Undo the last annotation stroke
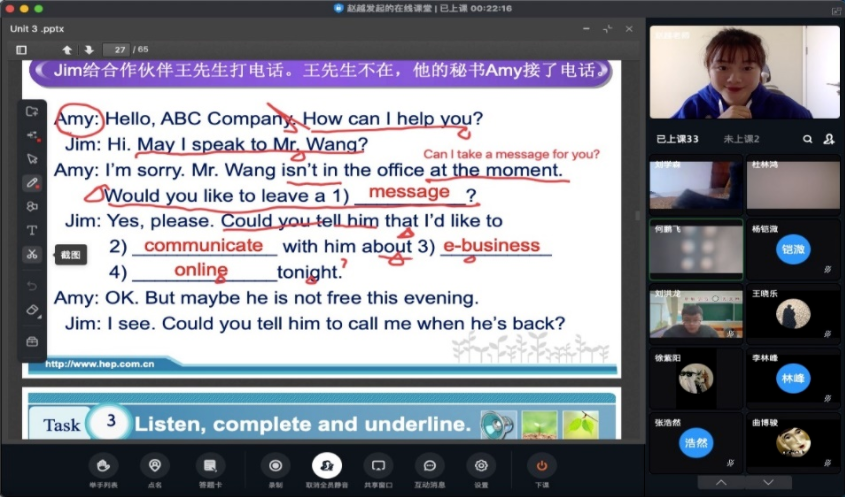Viewport: 845px width, 497px height. pyautogui.click(x=32, y=286)
